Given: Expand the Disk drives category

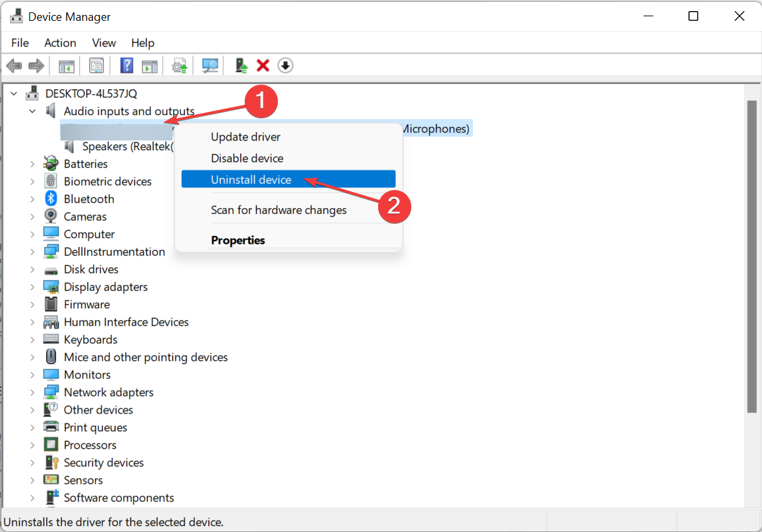Looking at the screenshot, I should click(x=32, y=269).
